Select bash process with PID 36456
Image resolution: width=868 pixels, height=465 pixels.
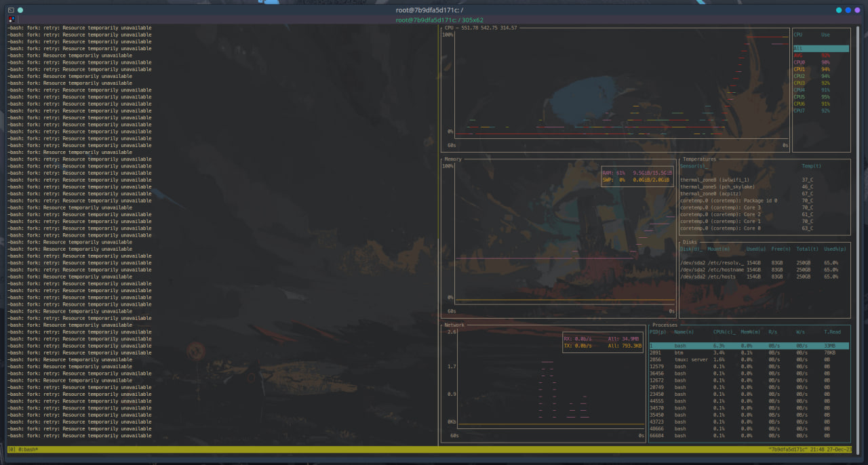pyautogui.click(x=749, y=373)
